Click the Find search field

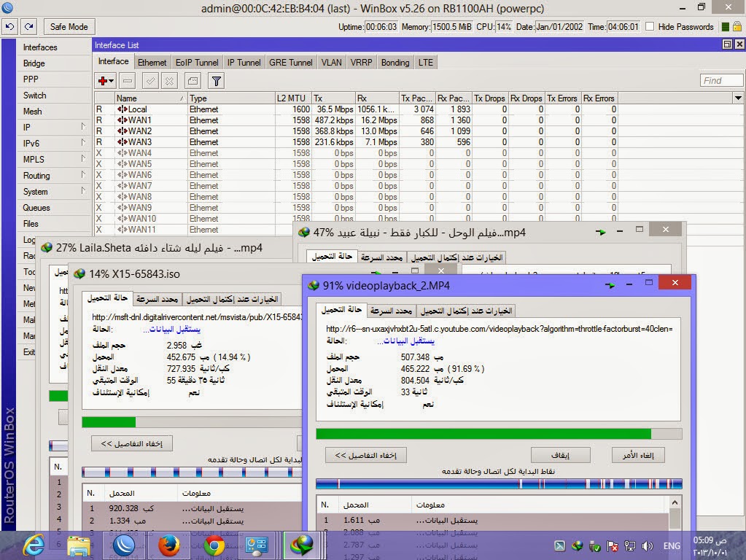(721, 80)
